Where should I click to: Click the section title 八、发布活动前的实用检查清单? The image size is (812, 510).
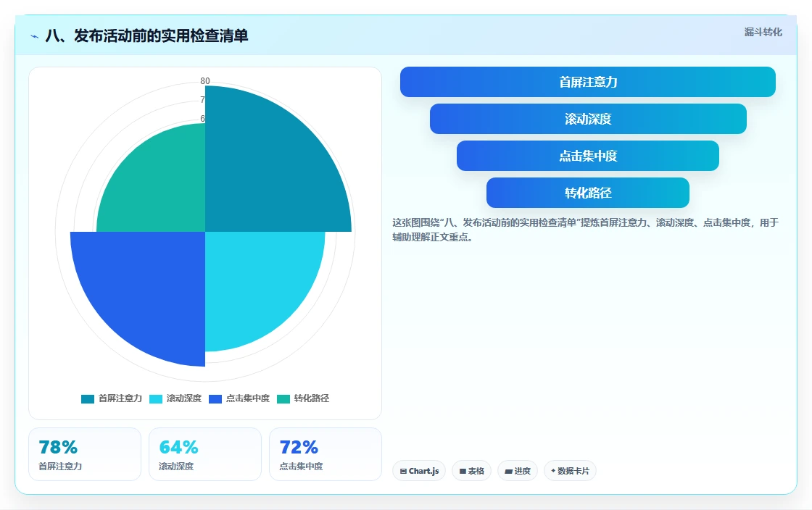tap(147, 35)
